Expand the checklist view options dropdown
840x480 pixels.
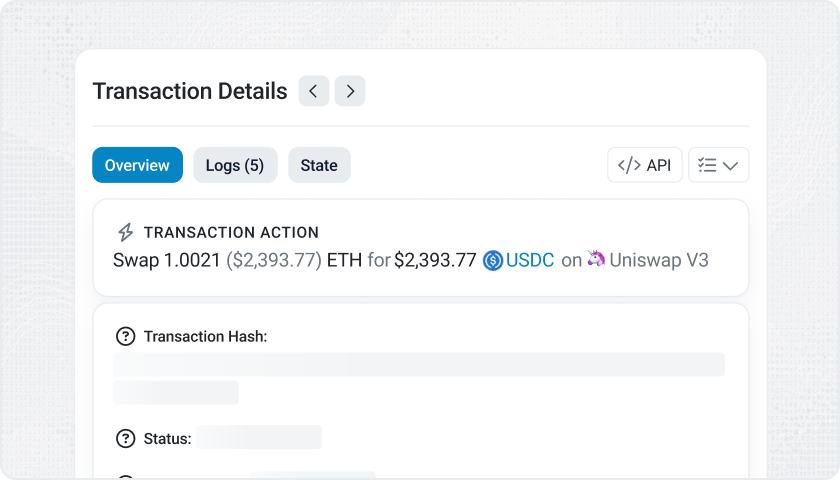[x=718, y=165]
